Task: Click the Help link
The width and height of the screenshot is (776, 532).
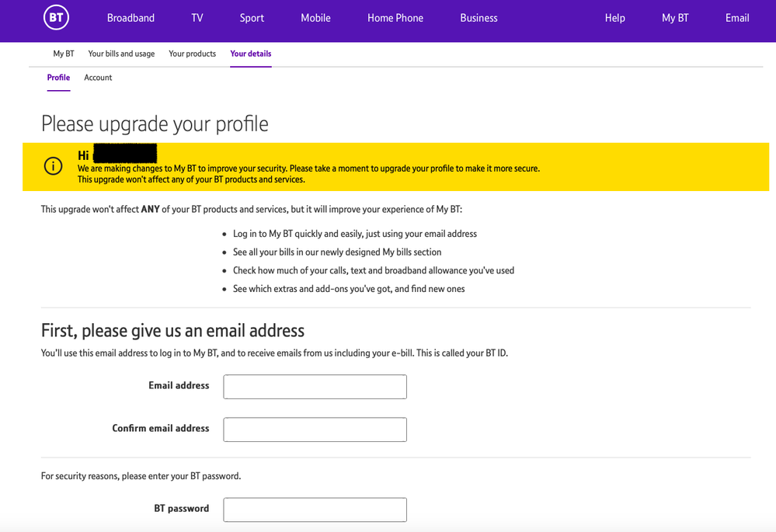Action: click(614, 18)
